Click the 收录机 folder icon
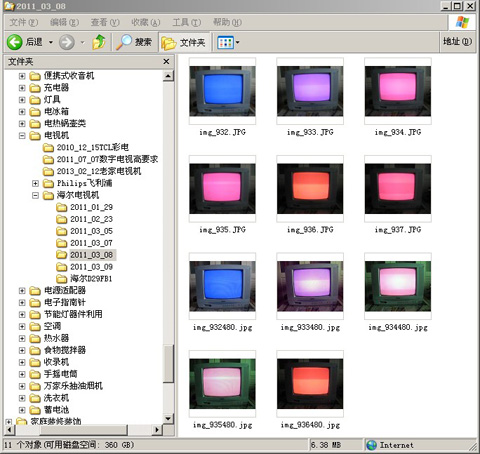This screenshot has width=480, height=454. 35,362
